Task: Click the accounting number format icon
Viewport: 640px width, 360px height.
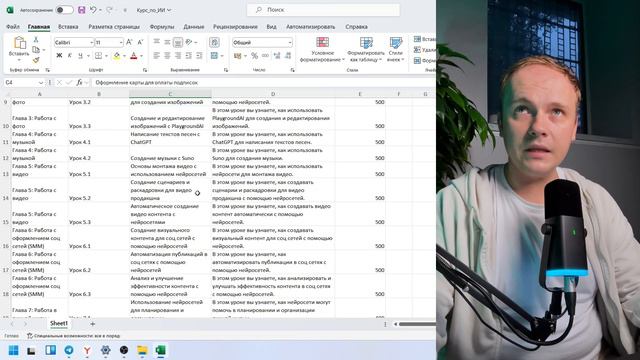Action: coord(238,56)
